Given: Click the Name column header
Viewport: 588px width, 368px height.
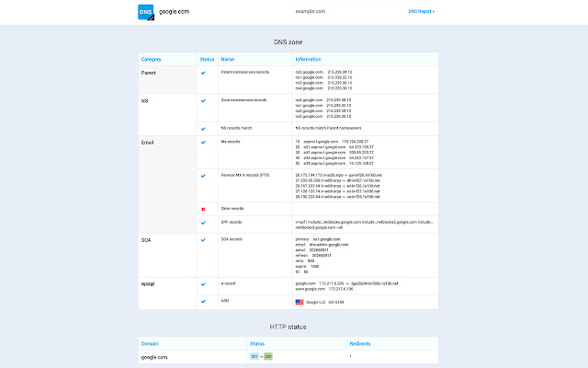Looking at the screenshot, I should 228,59.
